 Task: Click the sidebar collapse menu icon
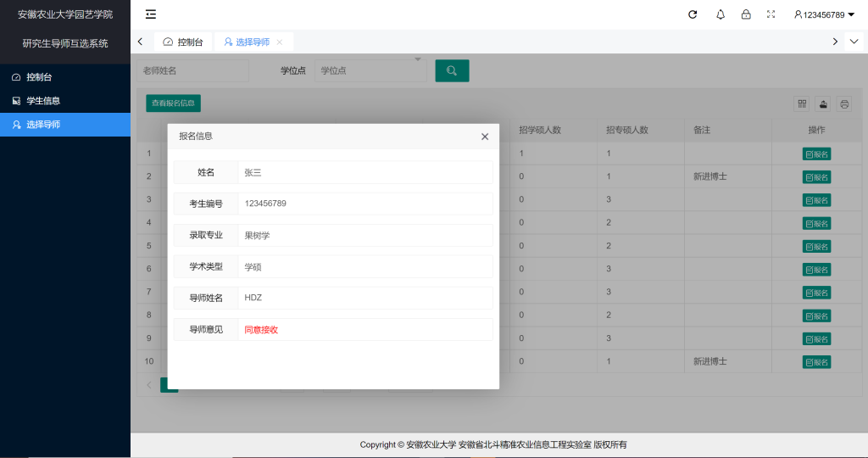[151, 14]
